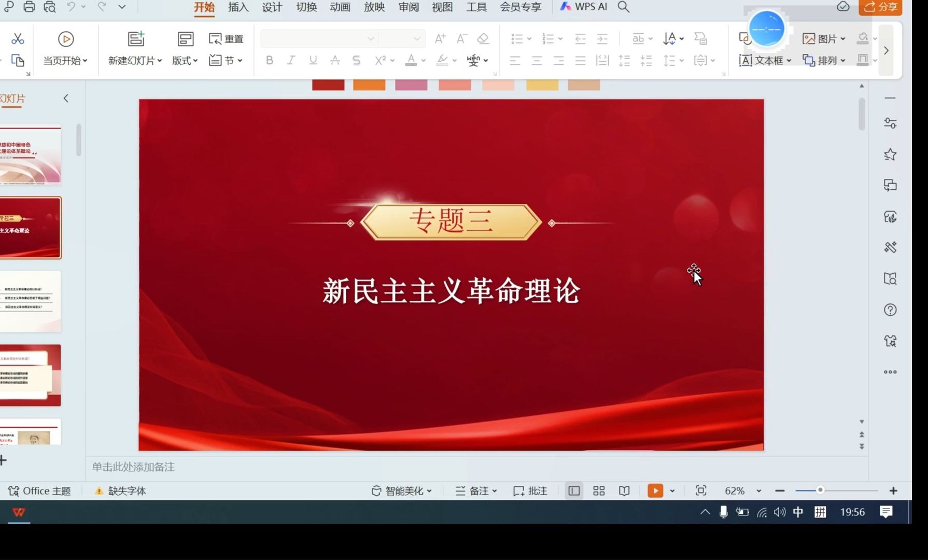Click the Redo arrow icon
This screenshot has width=928, height=560.
(x=102, y=7)
